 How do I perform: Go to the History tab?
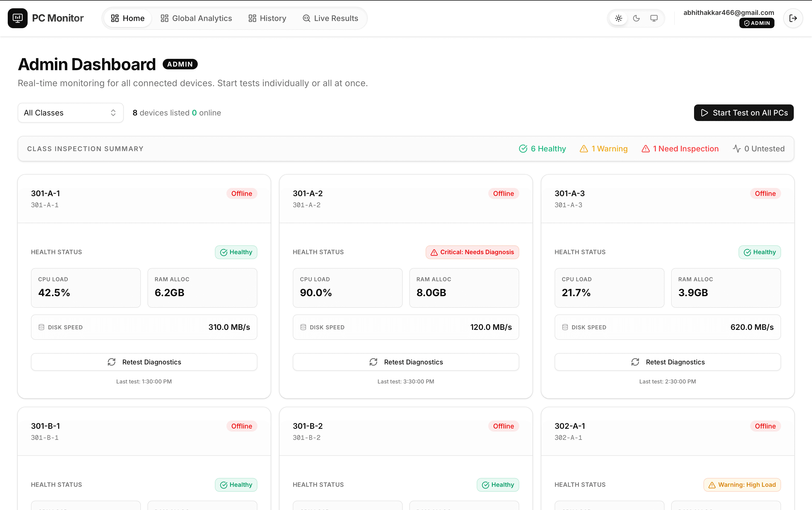[267, 18]
